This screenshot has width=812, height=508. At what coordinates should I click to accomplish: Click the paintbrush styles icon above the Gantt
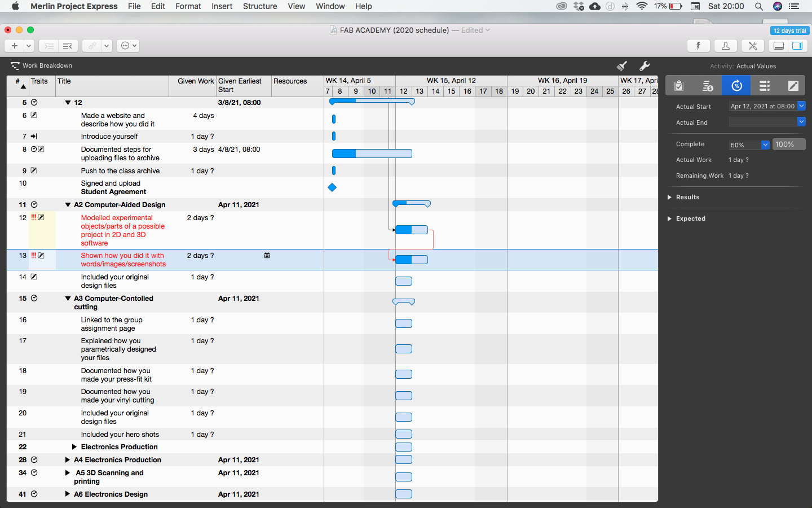tap(622, 66)
